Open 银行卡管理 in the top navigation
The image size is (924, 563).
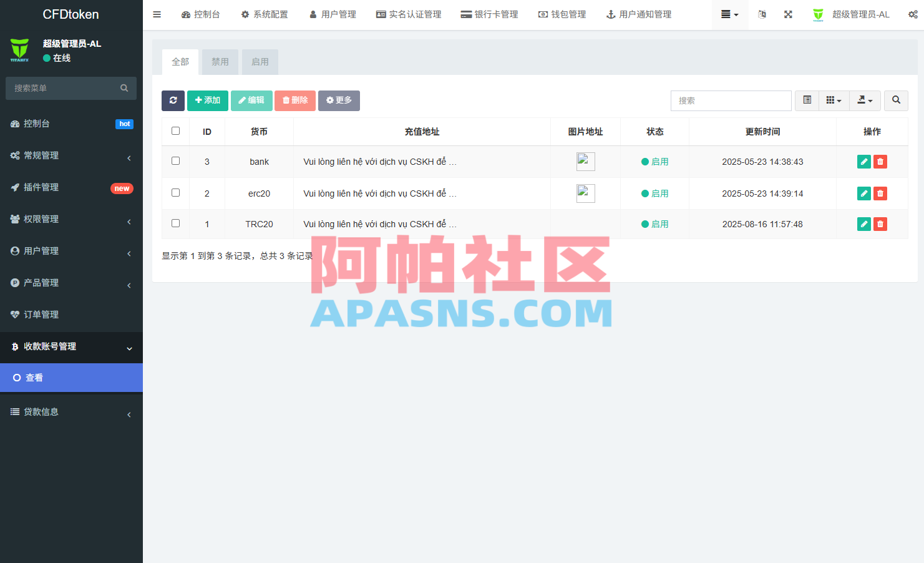(490, 14)
